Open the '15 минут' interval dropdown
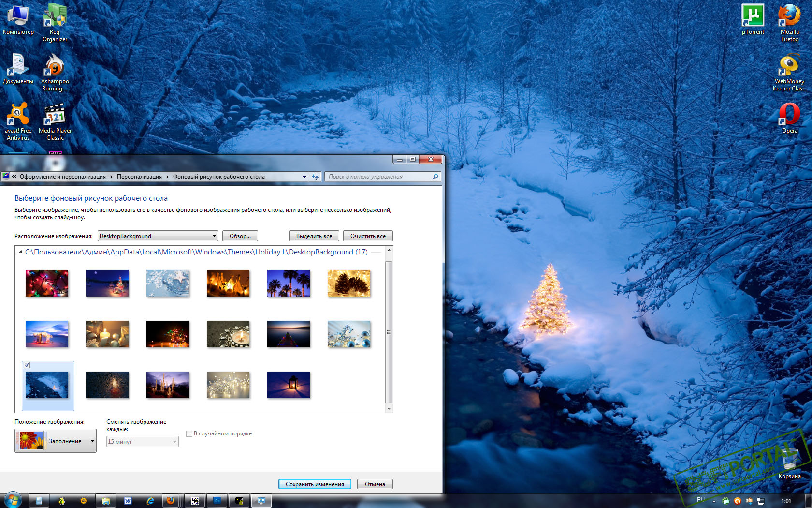Screen dimensions: 812x508 pyautogui.click(x=143, y=441)
